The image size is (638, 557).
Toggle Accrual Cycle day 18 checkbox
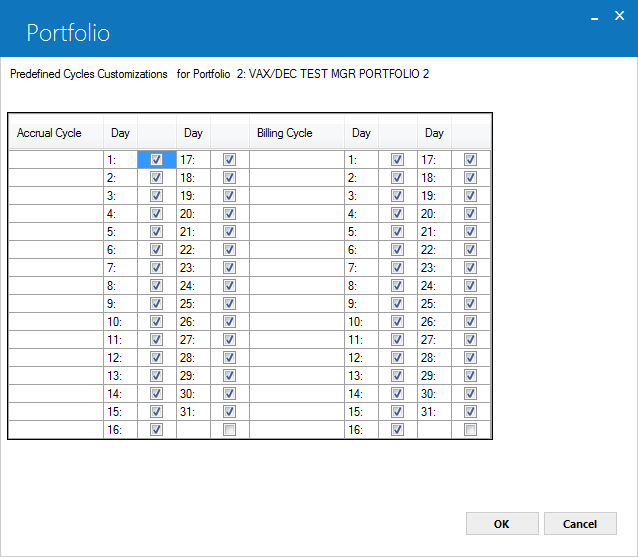coord(229,177)
